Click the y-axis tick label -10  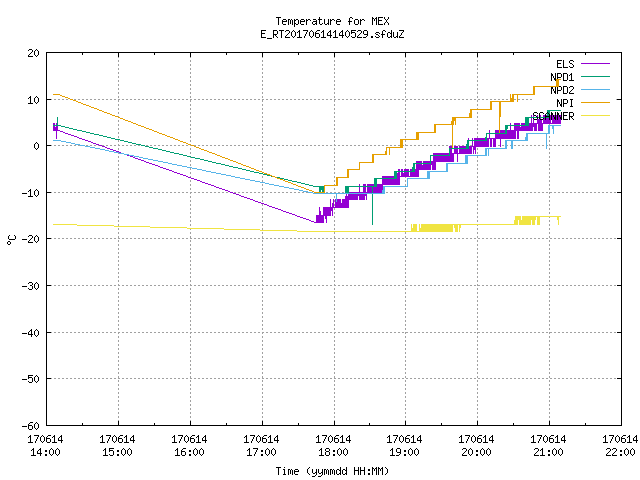(31, 193)
